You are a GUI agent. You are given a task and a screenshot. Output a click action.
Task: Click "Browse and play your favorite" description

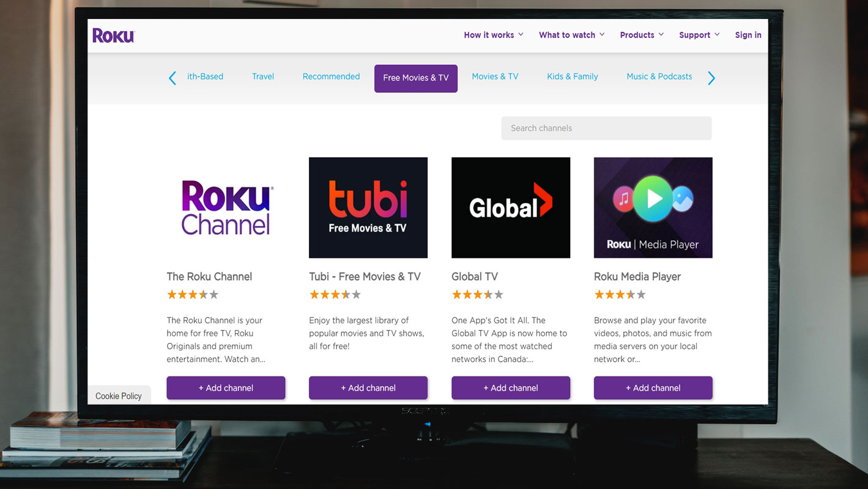653,340
